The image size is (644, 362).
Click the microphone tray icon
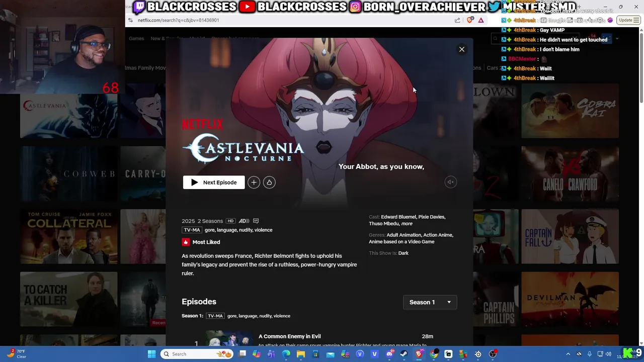589,354
